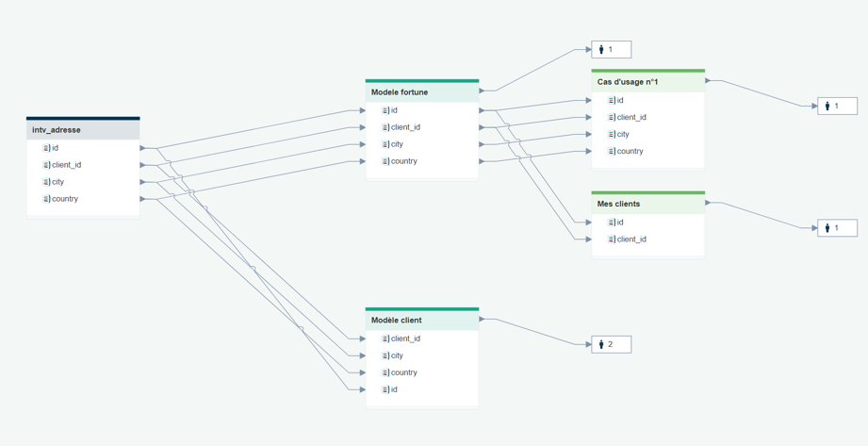Open the user badge connected to Cas d'usage n°1

click(x=838, y=106)
